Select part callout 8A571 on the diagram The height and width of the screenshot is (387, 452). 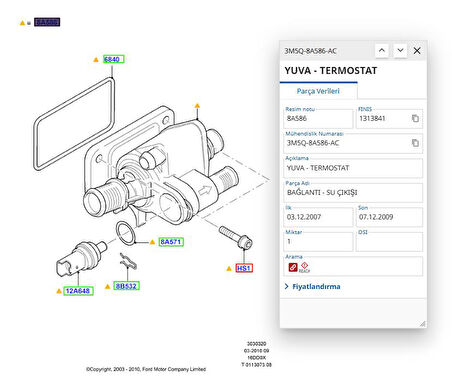(171, 242)
